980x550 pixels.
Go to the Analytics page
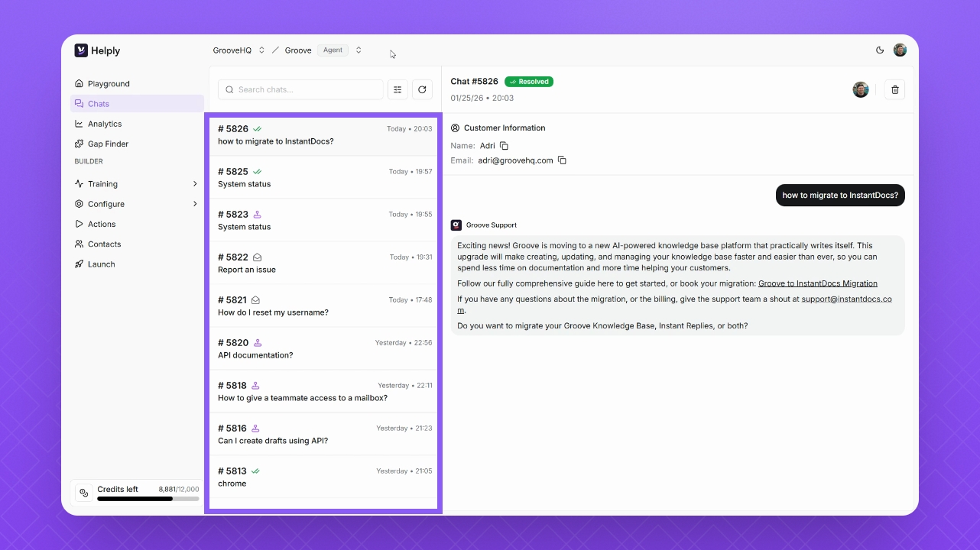pyautogui.click(x=137, y=124)
